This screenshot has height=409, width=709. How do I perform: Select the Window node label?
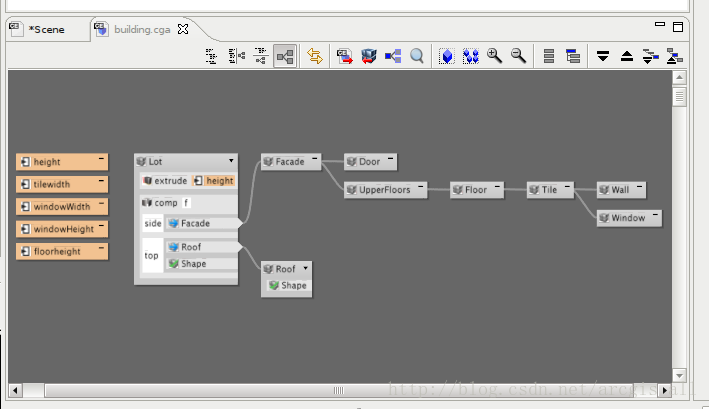click(x=628, y=218)
